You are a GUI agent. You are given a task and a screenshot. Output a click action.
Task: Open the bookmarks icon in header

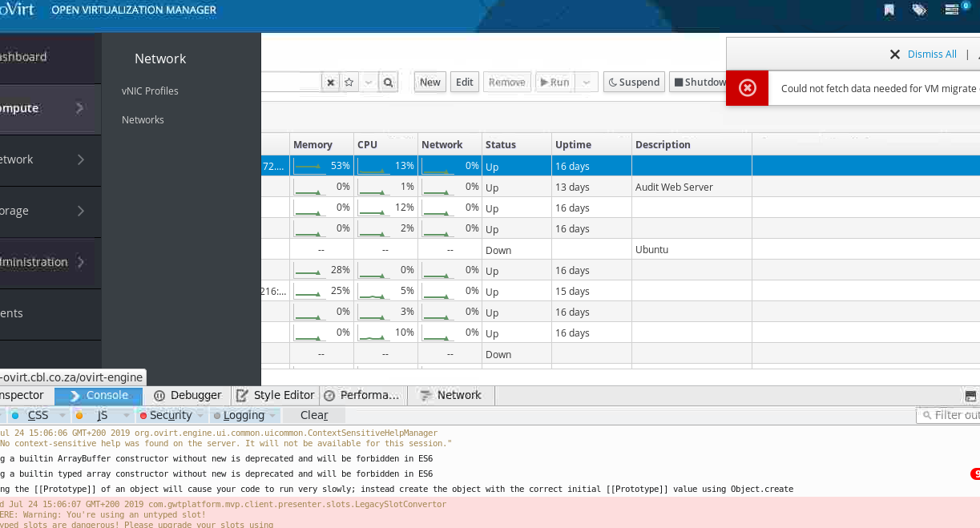pyautogui.click(x=889, y=10)
